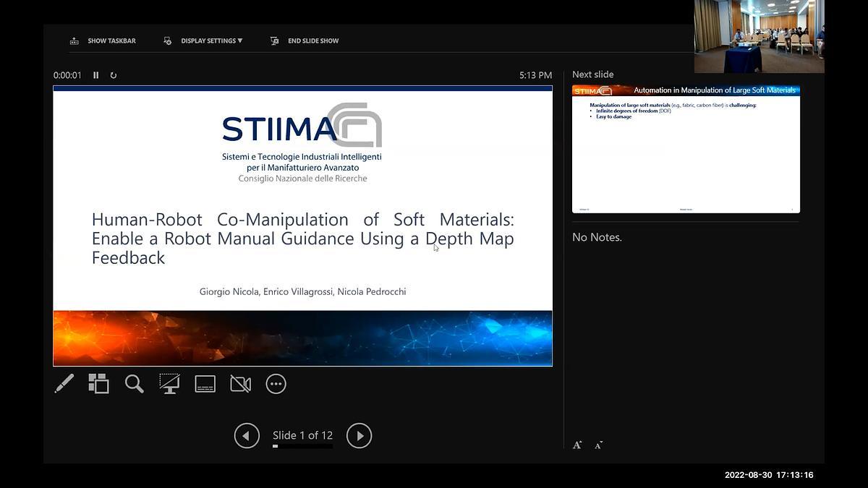Click the slide progress bar

coord(302,446)
